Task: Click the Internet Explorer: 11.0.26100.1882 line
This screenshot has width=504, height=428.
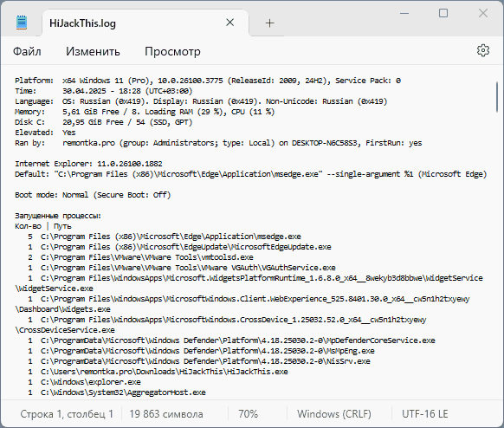Action: pos(88,164)
